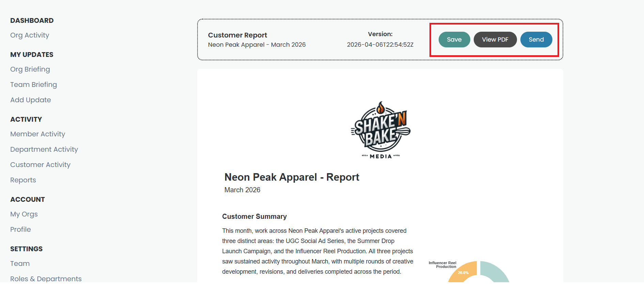The height and width of the screenshot is (287, 644).
Task: Click the 'Neon Peak Apparel - Report' heading
Action: pos(292,177)
